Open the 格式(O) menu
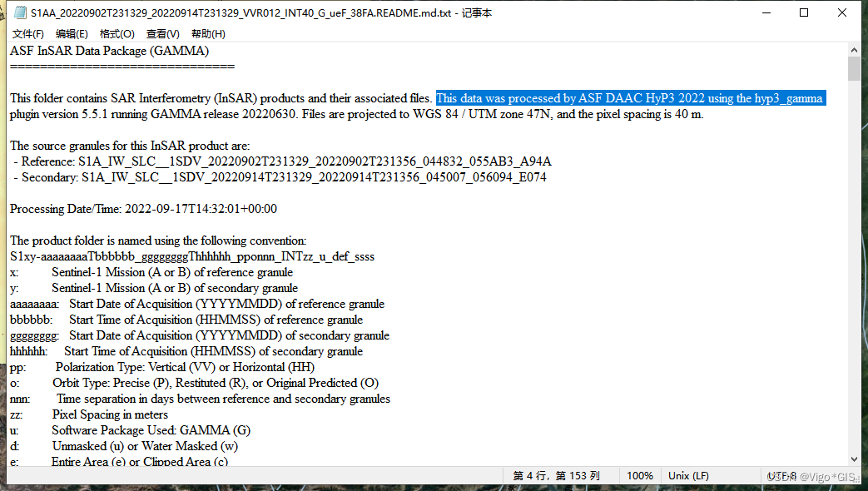Screen dimensions: 868x491 pos(117,34)
